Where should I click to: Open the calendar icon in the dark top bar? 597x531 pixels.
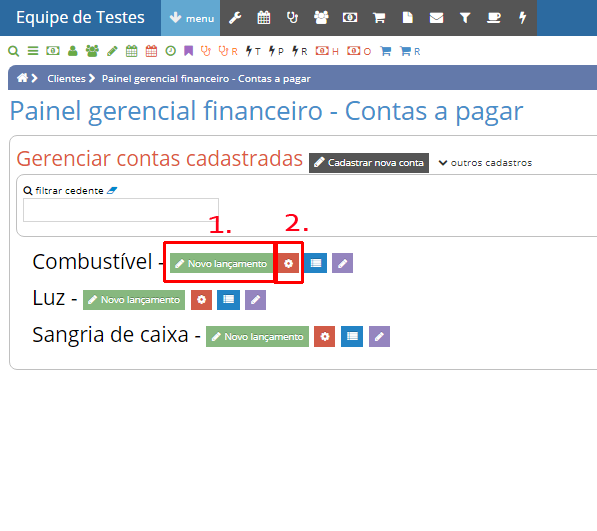pyautogui.click(x=263, y=18)
